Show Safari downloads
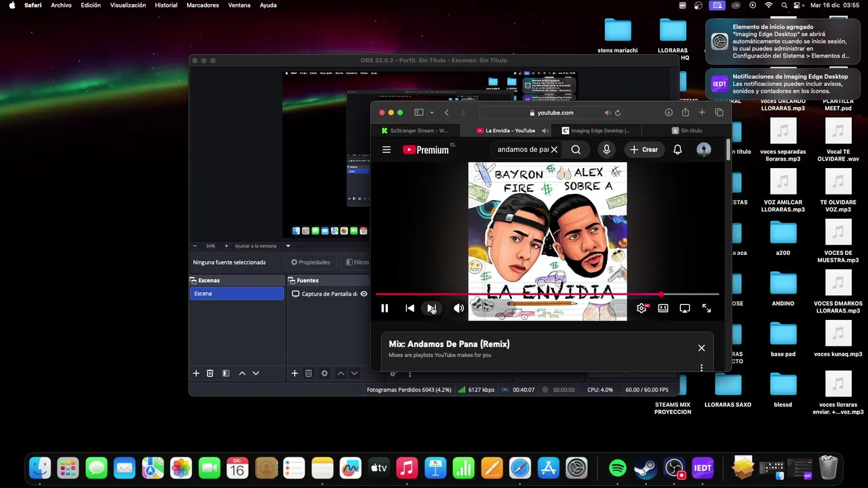The image size is (868, 488). coord(669,113)
